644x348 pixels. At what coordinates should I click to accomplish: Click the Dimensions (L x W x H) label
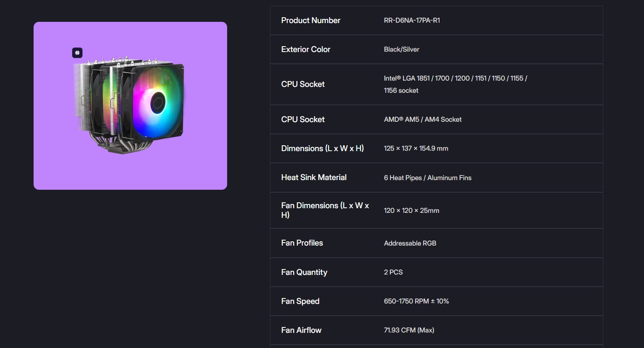[x=322, y=148]
